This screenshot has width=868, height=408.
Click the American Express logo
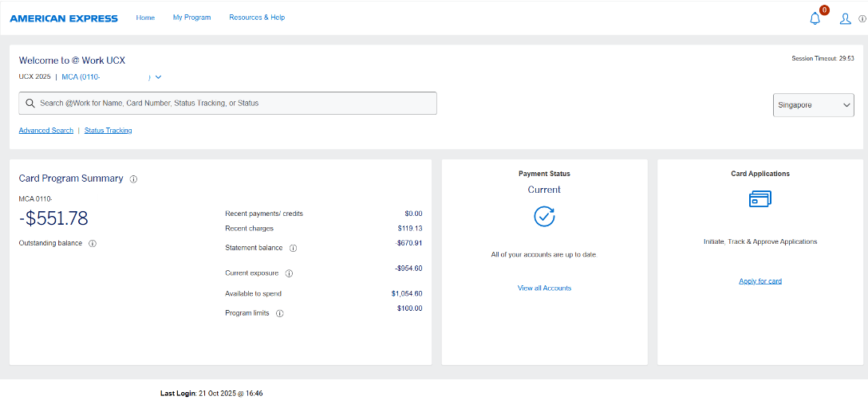coord(64,18)
